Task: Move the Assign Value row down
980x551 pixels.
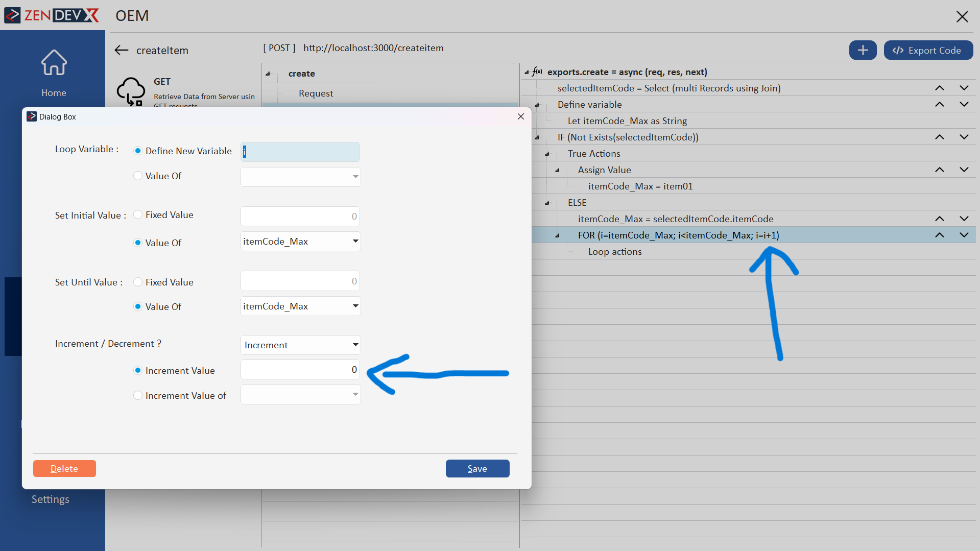Action: pos(964,170)
